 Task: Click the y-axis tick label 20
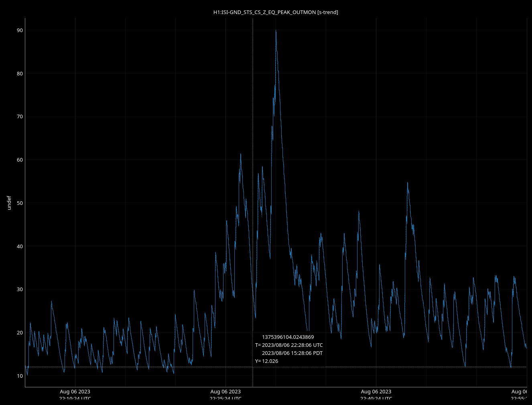(20, 333)
